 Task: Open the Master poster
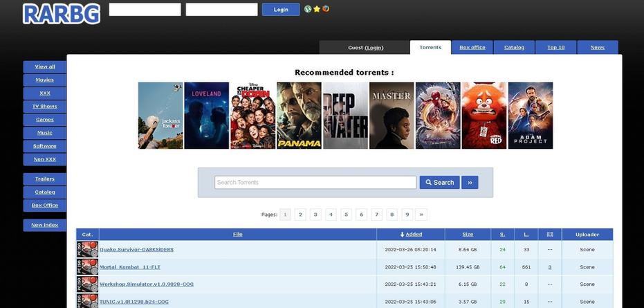pyautogui.click(x=392, y=116)
